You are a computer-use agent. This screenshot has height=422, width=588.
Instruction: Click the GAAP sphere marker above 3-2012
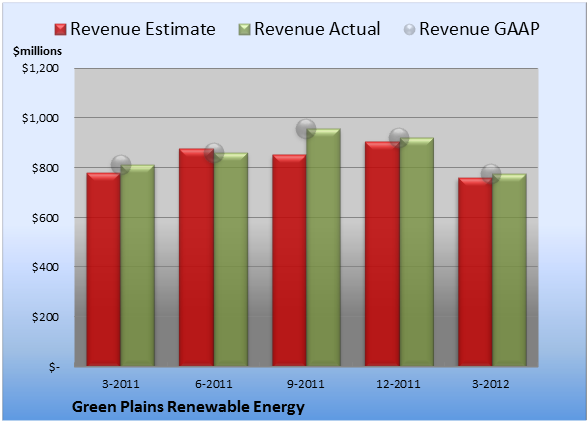point(491,174)
